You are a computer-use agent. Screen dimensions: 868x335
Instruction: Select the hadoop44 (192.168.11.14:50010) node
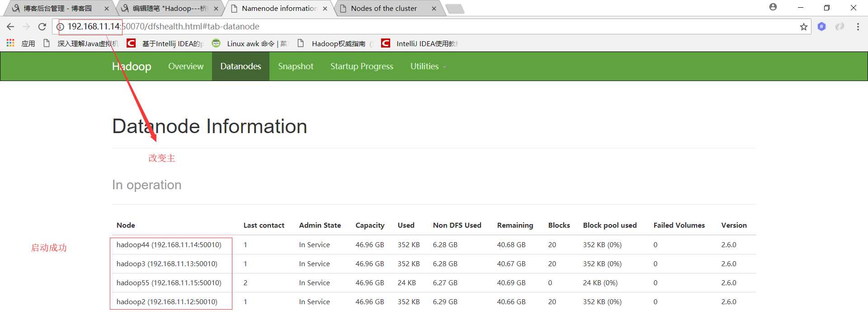click(169, 244)
